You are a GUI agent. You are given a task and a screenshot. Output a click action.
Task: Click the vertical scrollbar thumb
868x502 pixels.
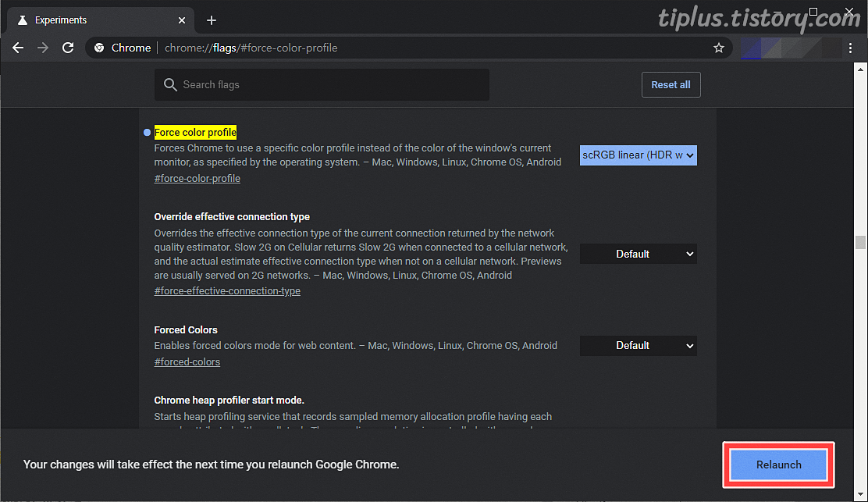click(x=860, y=243)
